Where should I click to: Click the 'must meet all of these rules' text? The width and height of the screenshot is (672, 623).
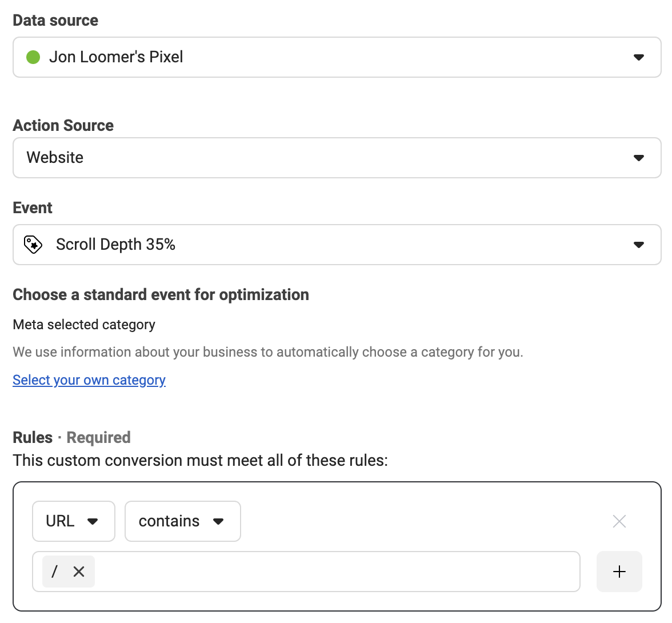pos(200,461)
